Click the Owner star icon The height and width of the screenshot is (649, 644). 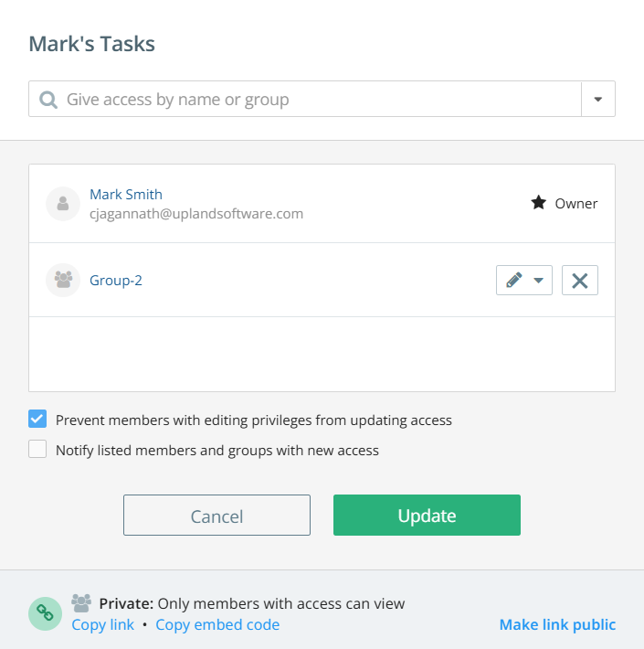539,203
